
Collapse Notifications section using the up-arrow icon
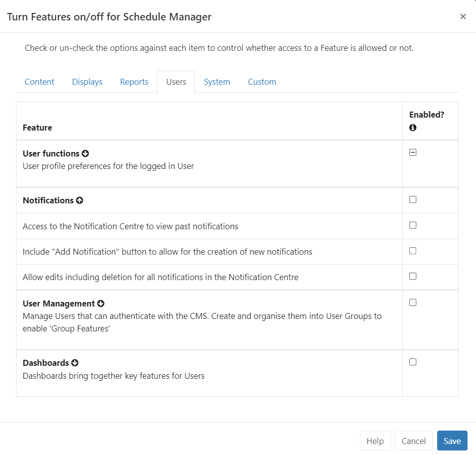pos(79,200)
